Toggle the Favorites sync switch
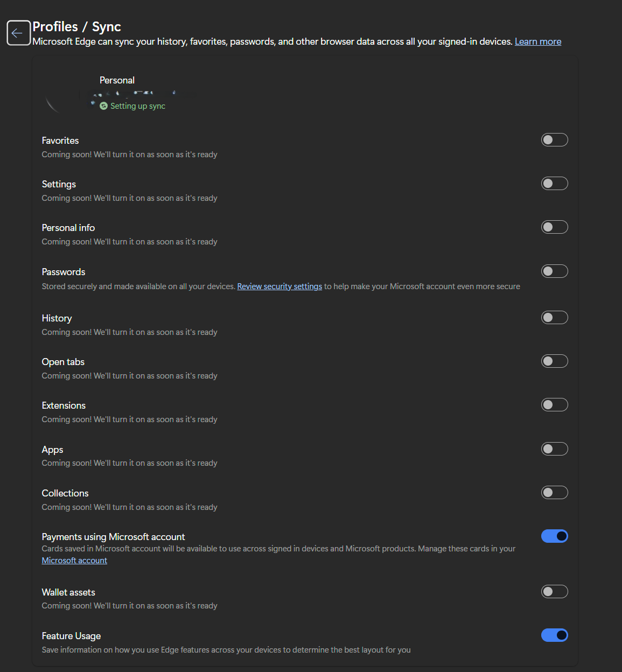622x672 pixels. point(554,140)
